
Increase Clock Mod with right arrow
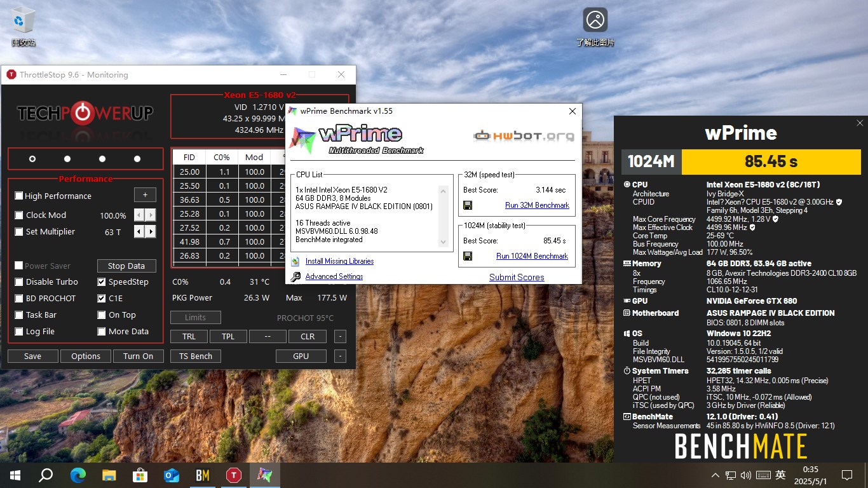coord(151,215)
